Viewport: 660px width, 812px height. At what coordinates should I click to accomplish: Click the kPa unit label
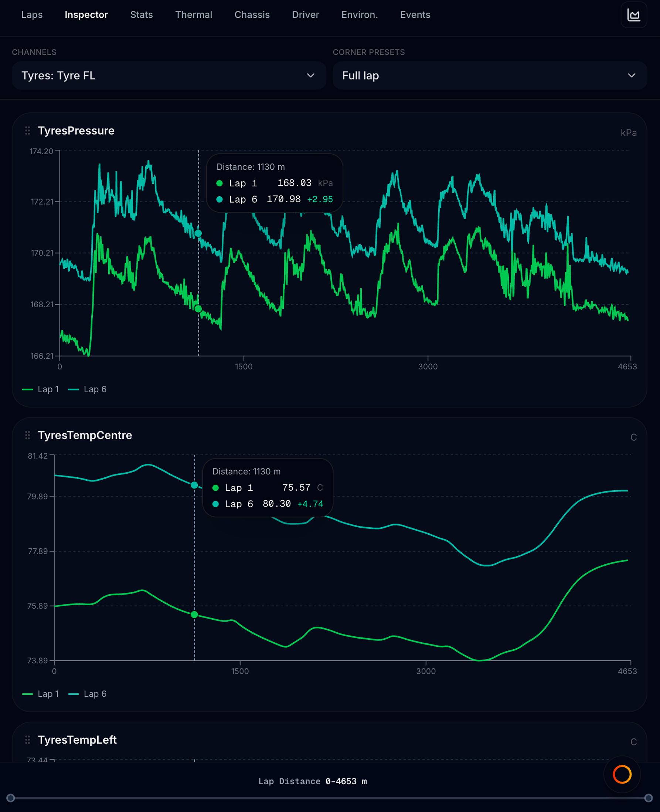(x=629, y=133)
